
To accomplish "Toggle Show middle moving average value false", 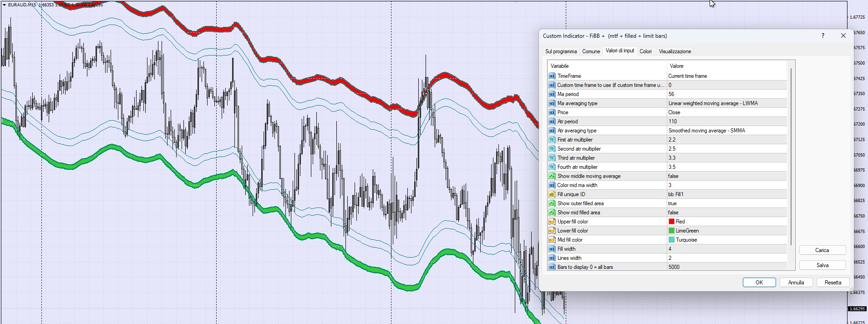I will [x=727, y=176].
